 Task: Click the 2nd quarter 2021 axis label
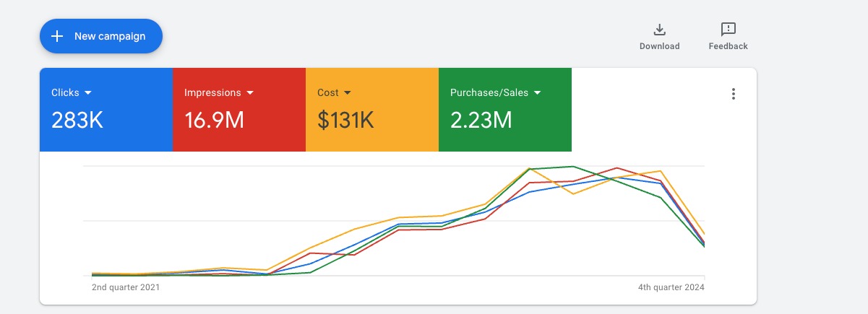(126, 287)
